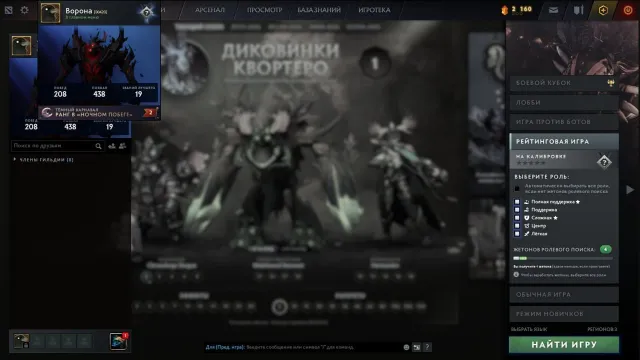Click the crescent icon on Ночной побег banner

coord(47,112)
